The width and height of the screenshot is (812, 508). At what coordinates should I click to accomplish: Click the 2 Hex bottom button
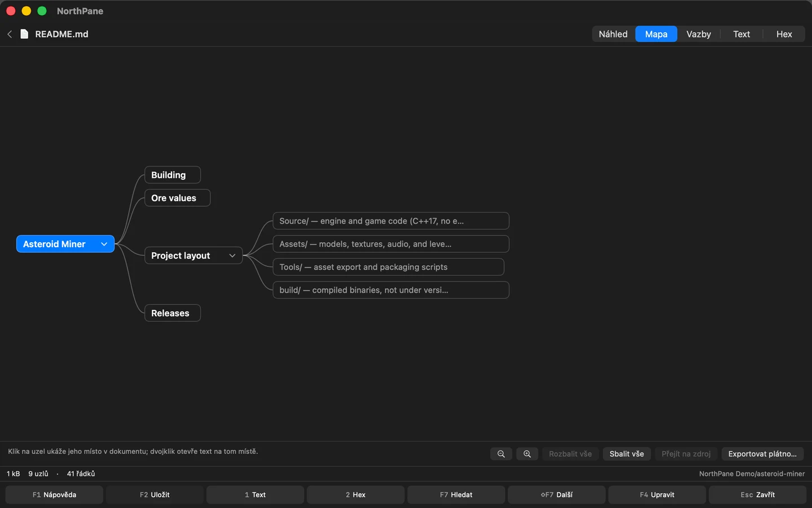click(x=355, y=495)
